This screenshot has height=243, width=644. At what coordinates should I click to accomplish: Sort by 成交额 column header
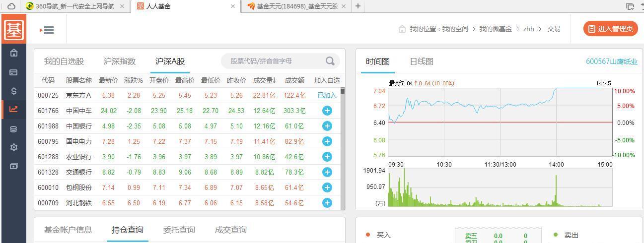tap(294, 80)
